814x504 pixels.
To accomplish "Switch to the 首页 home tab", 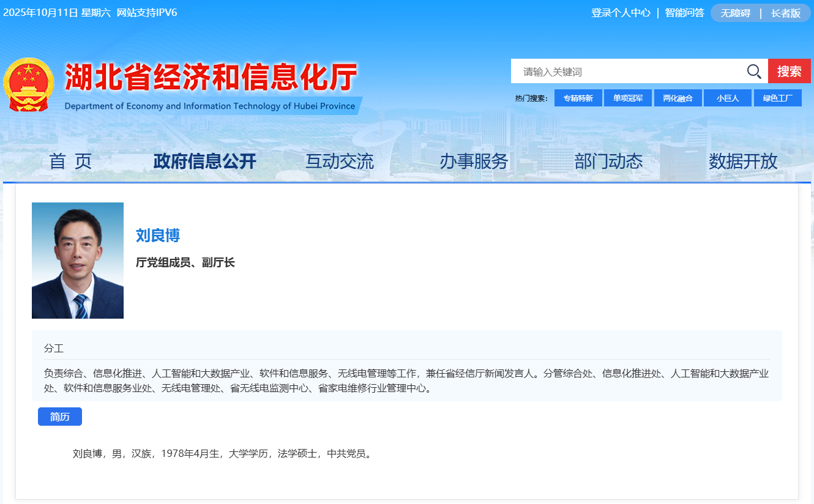I will [x=72, y=161].
